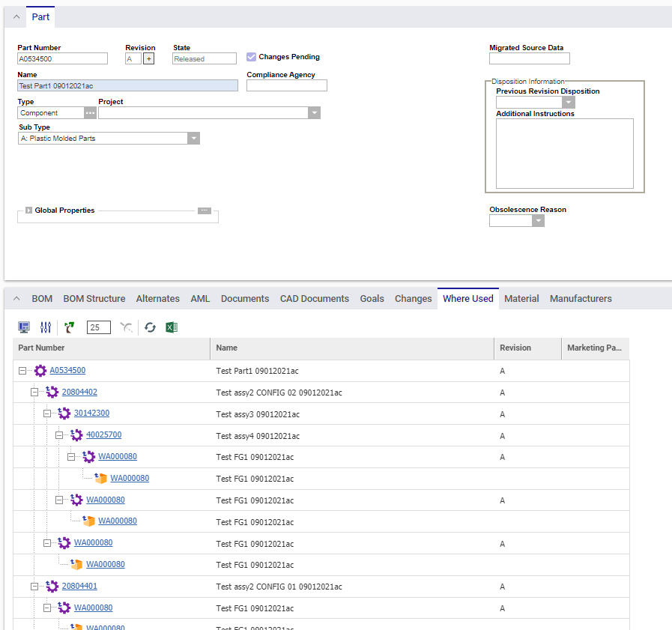Open part link 20804401

(x=79, y=587)
